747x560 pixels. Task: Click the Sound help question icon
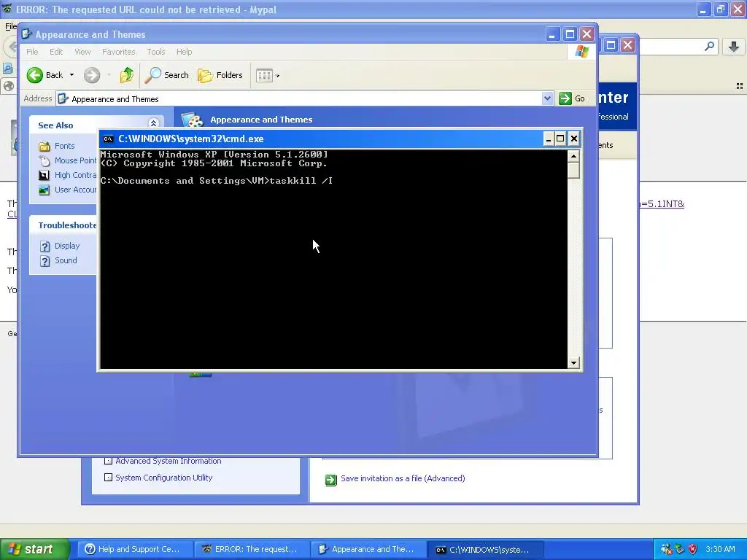click(x=44, y=261)
